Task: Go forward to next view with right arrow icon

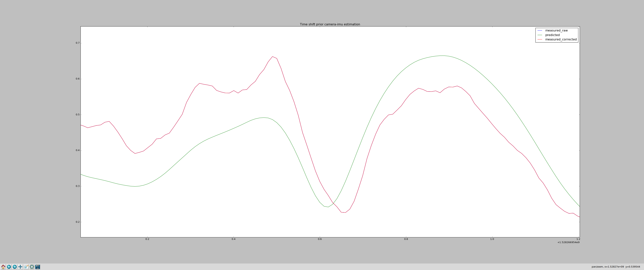Action: 15,267
